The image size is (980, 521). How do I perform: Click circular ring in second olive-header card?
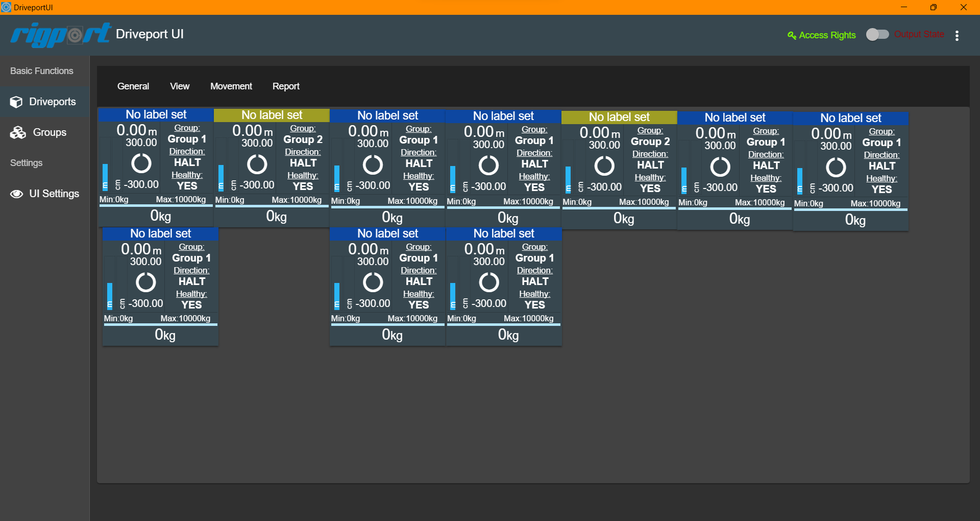tap(604, 166)
